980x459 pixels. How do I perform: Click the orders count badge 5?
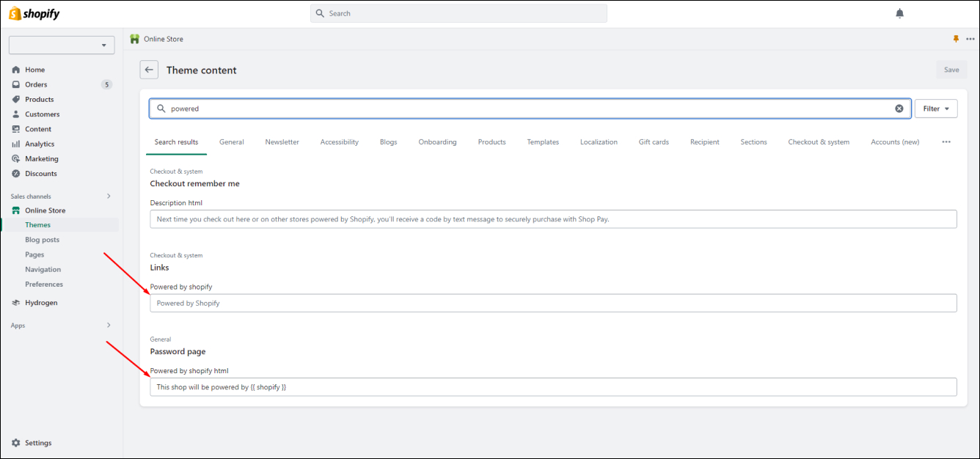(x=106, y=84)
